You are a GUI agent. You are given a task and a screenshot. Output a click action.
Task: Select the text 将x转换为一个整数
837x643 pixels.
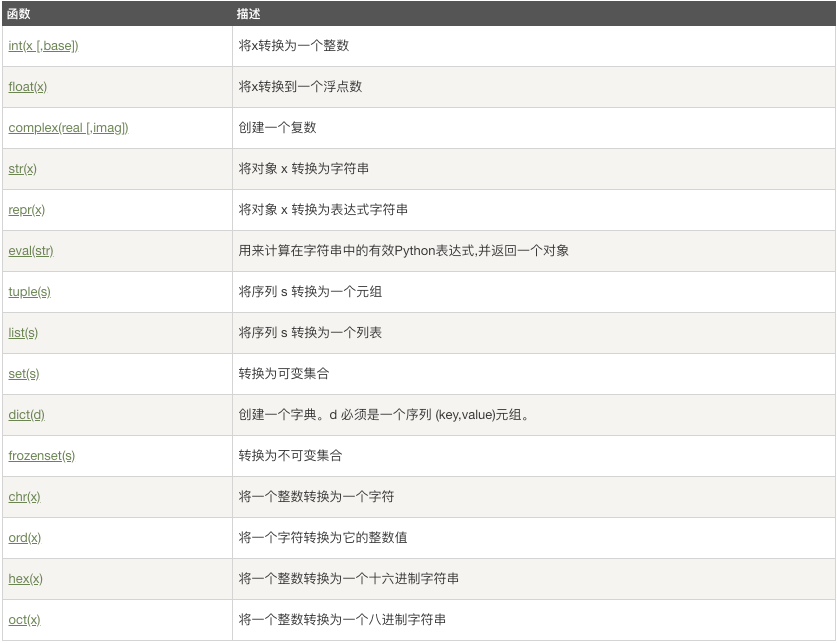point(294,46)
